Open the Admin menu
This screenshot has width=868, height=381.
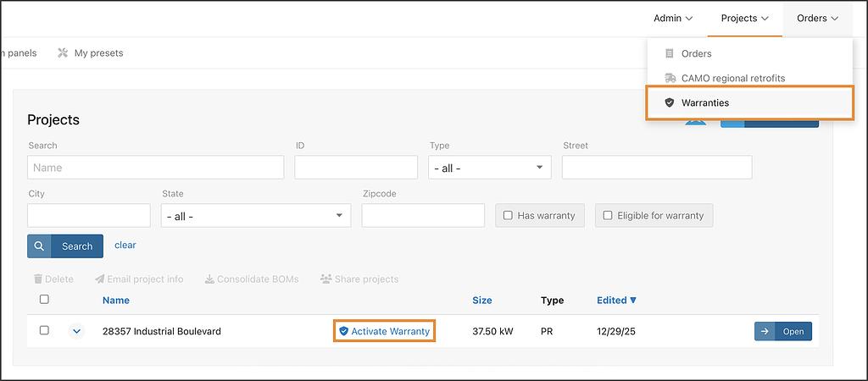(x=673, y=18)
